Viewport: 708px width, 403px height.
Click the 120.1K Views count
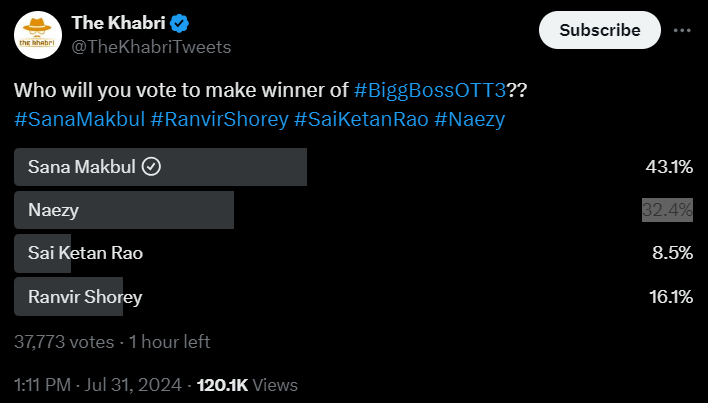[x=247, y=385]
